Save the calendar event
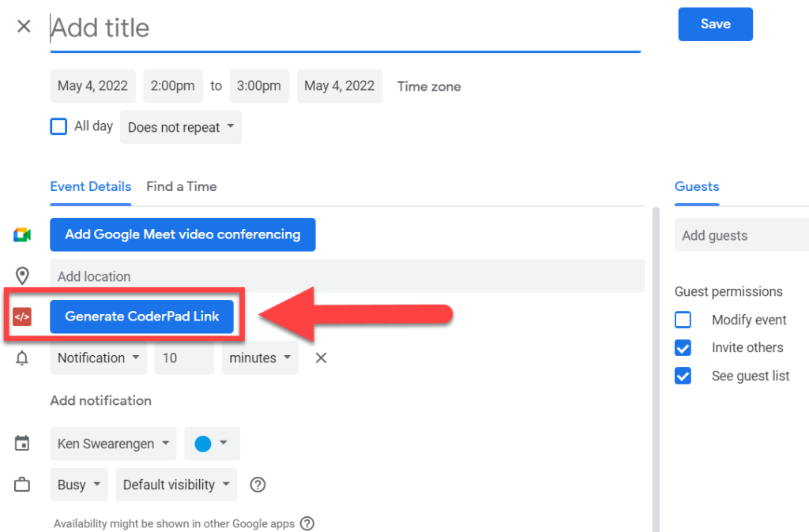This screenshot has height=532, width=809. (715, 24)
